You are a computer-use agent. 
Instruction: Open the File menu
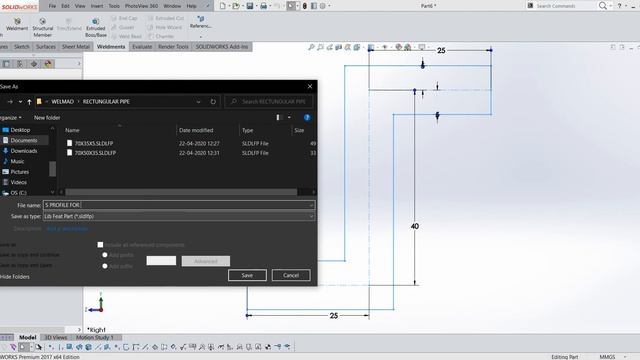click(x=52, y=6)
